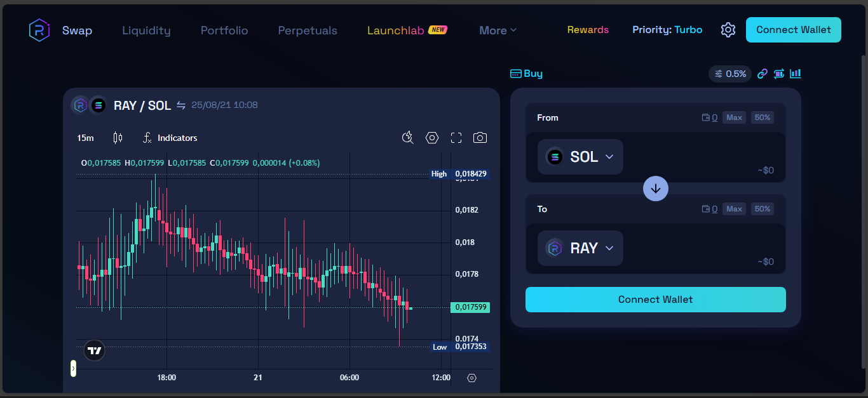Click the TradingView logo on chart
The height and width of the screenshot is (398, 868).
[x=95, y=350]
